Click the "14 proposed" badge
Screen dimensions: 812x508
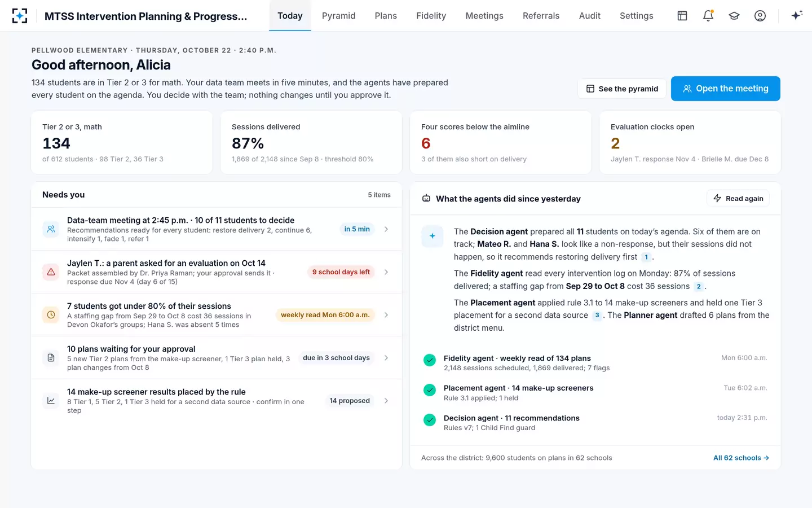coord(350,401)
